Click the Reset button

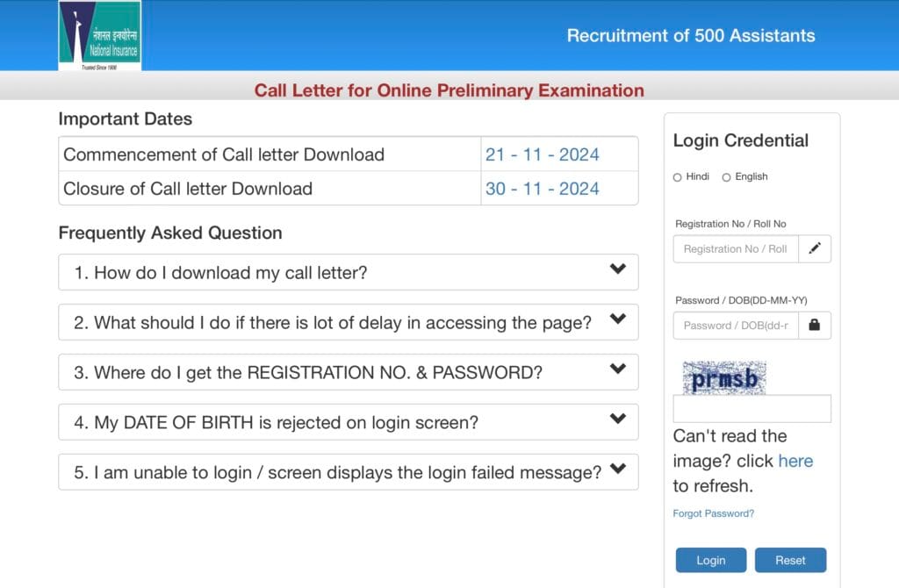pos(791,560)
